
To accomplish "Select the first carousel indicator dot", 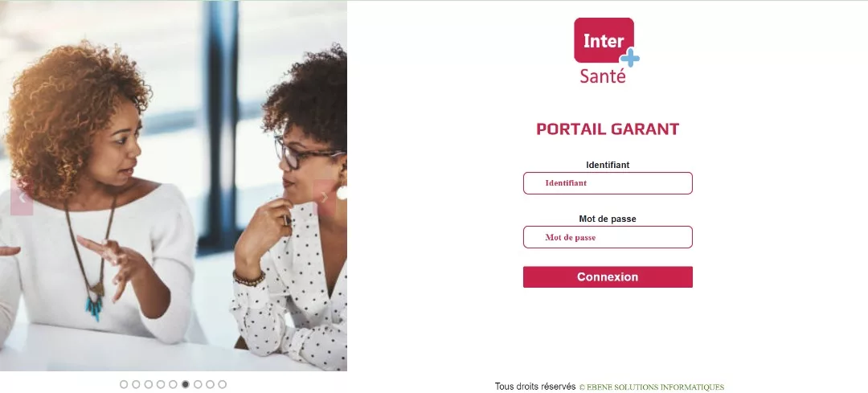I will click(x=124, y=384).
